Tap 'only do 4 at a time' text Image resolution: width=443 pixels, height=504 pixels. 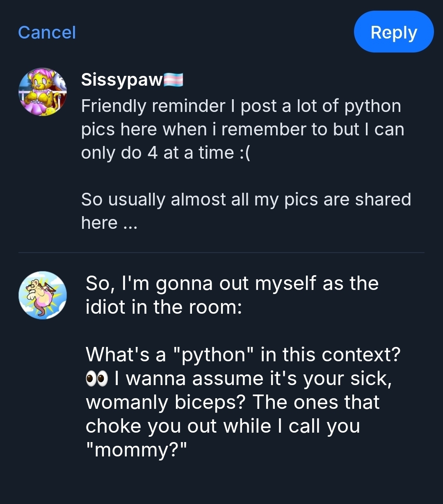157,153
